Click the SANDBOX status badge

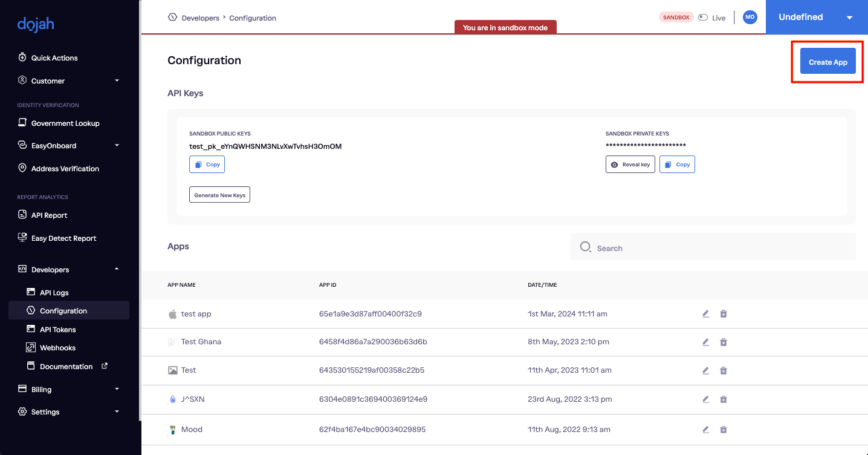coord(676,18)
